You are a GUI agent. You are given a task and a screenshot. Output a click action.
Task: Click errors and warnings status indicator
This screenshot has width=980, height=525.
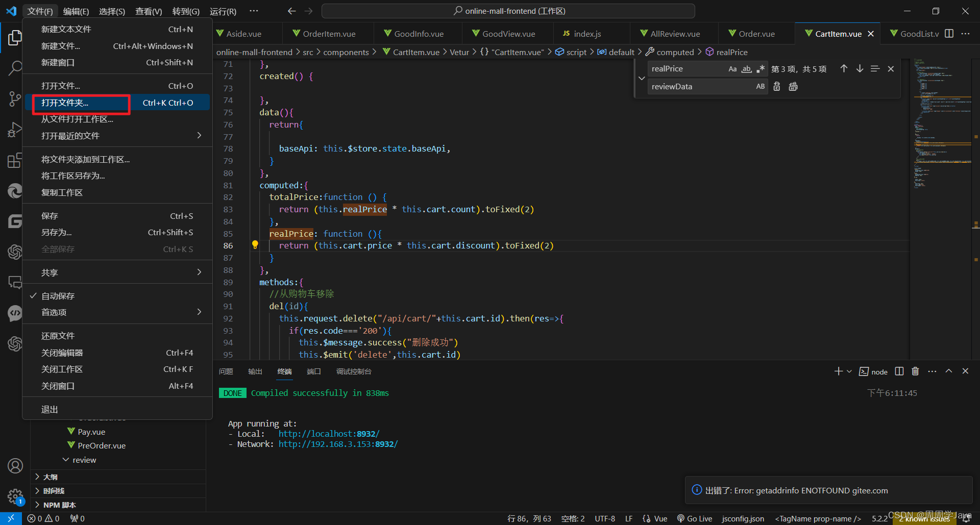(43, 518)
